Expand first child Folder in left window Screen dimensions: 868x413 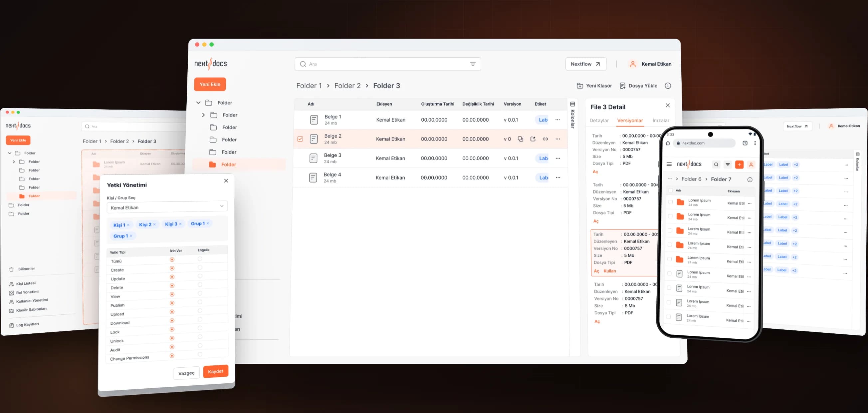(x=14, y=162)
